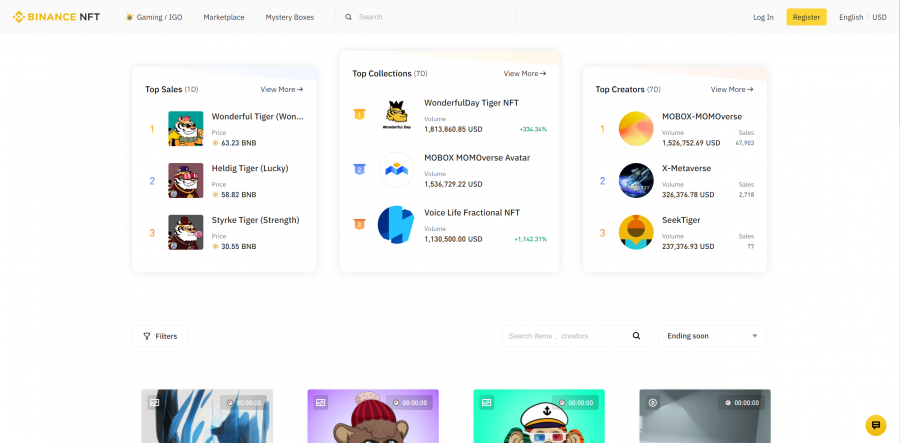Open the Marketplace page
Image resolution: width=900 pixels, height=443 pixels.
click(224, 17)
